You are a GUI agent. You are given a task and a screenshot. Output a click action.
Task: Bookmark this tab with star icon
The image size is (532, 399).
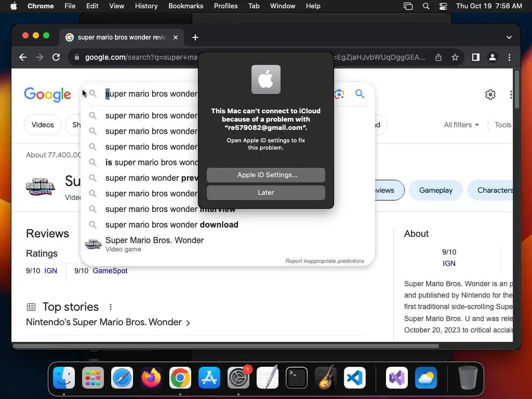[x=455, y=57]
